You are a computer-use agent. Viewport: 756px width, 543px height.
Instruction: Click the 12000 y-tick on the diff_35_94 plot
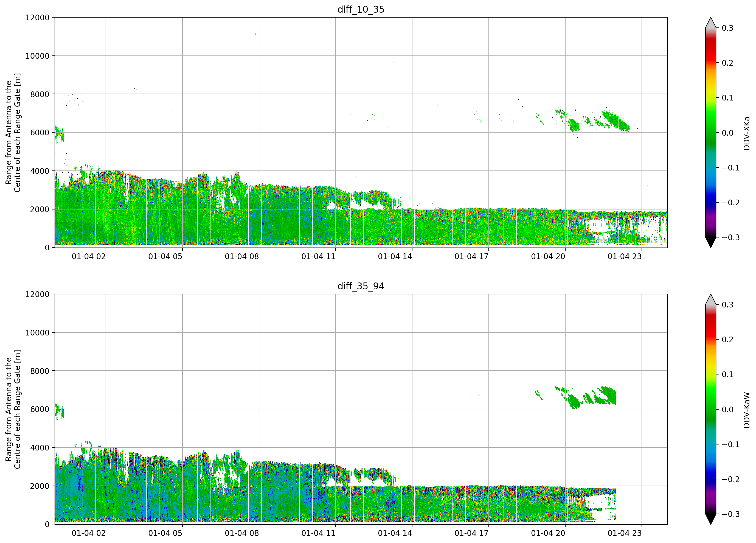pos(37,294)
